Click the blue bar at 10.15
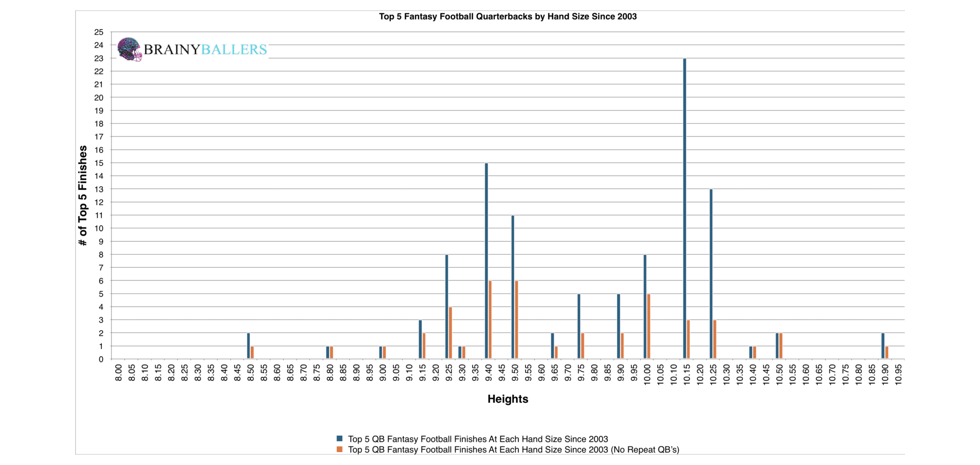This screenshot has width=980, height=465. 685,208
